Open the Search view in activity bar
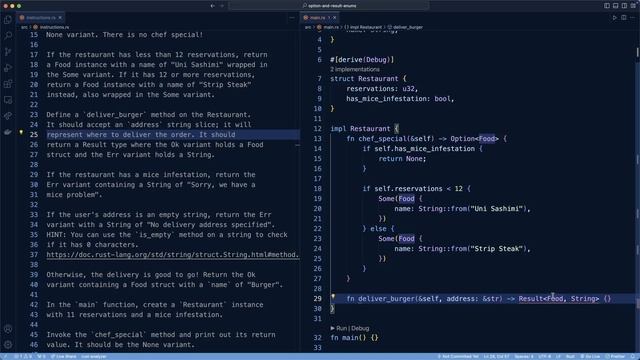 8,36
